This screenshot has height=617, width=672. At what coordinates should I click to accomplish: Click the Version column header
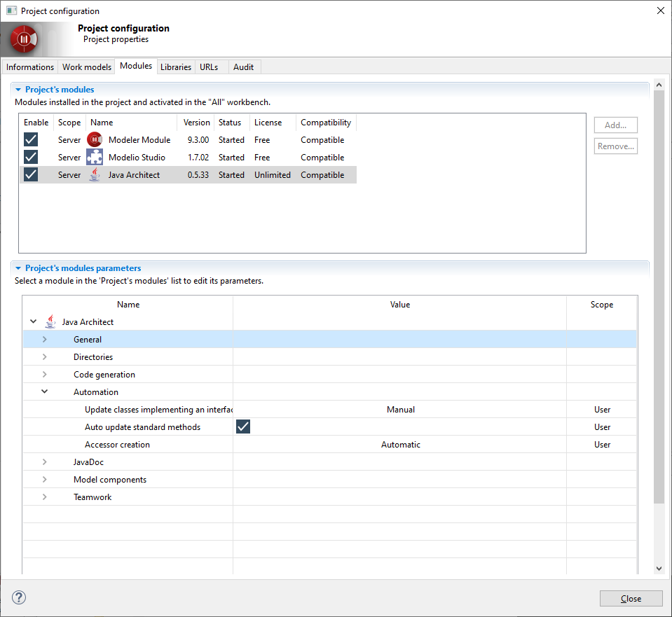coord(197,123)
